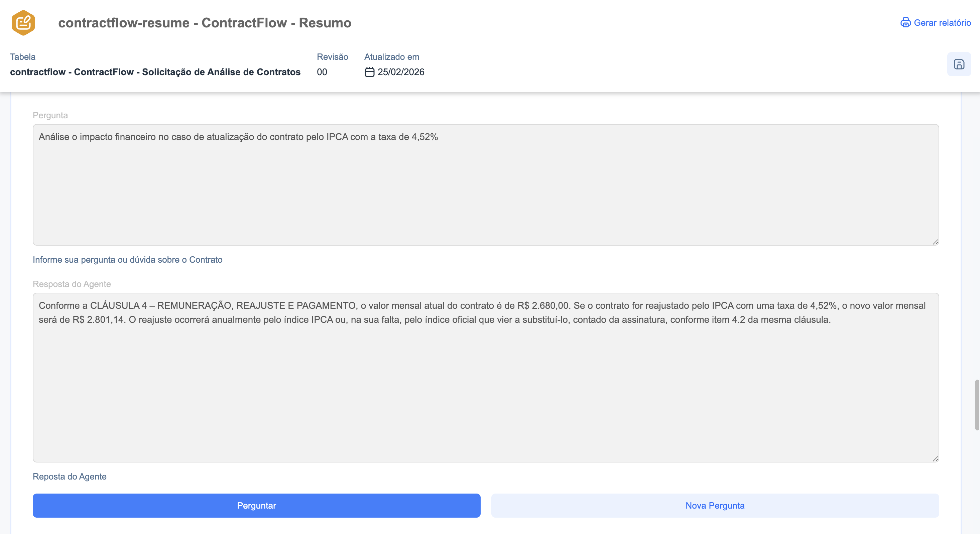Click the ContractFlow - Resumo page title

click(205, 23)
